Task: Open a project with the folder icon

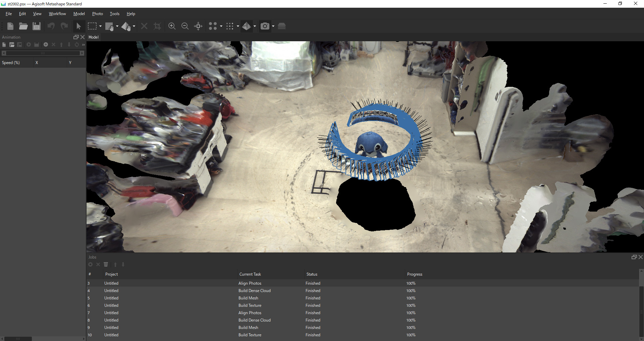Action: click(x=23, y=26)
